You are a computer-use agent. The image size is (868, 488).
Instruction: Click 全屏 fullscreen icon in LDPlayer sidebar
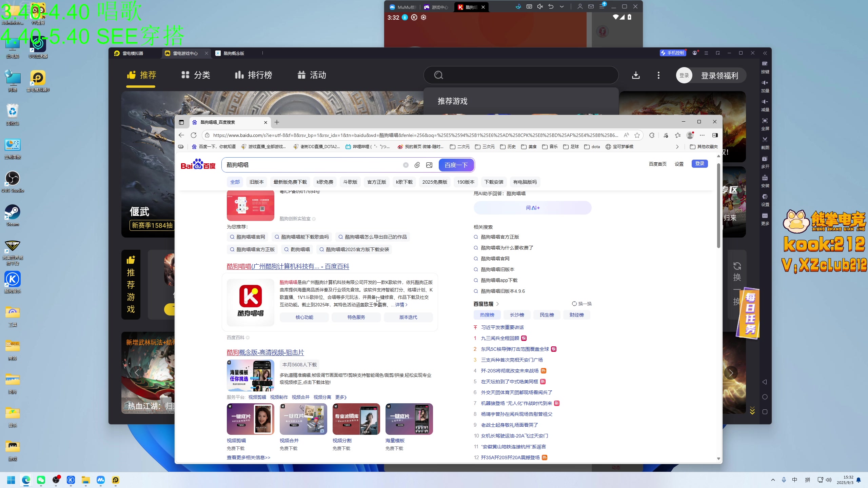coord(765,124)
